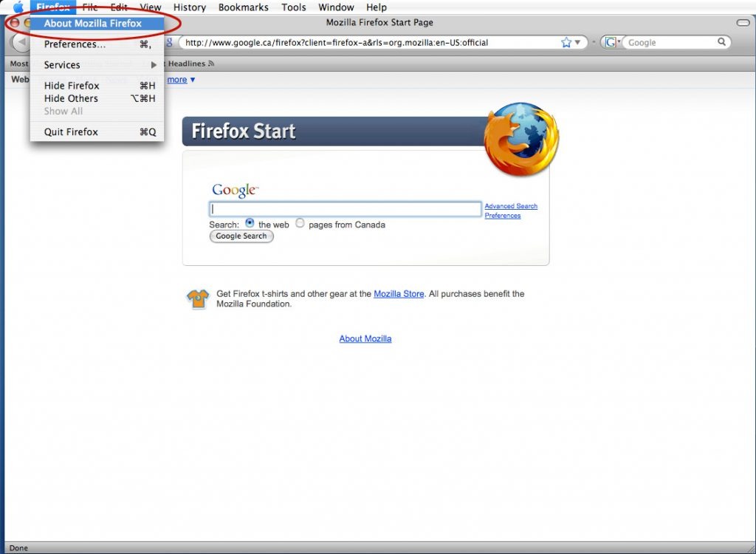Click the Google Search button
The width and height of the screenshot is (756, 554).
point(241,236)
